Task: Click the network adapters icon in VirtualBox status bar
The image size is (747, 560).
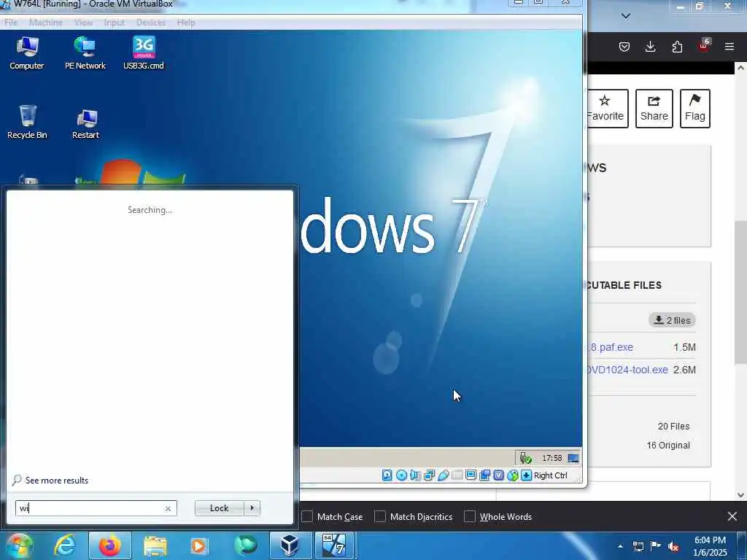Action: point(429,475)
